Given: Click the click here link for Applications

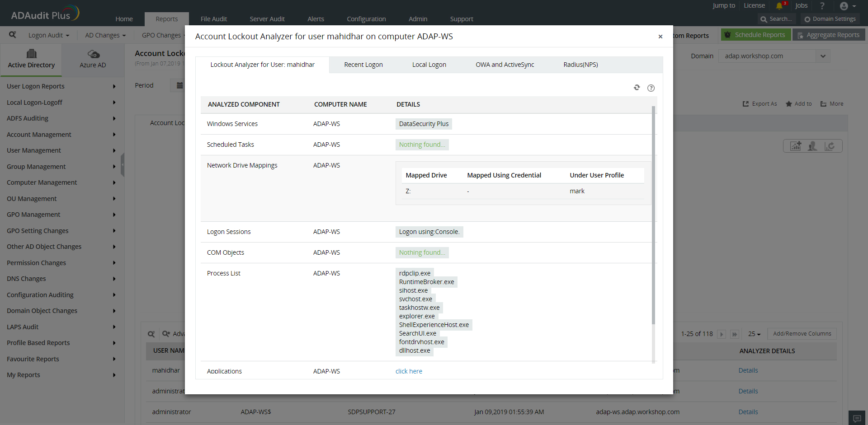Looking at the screenshot, I should pyautogui.click(x=408, y=371).
